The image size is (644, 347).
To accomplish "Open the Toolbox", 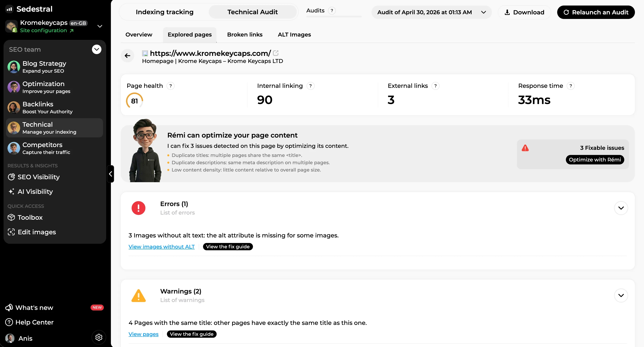I will point(25,217).
